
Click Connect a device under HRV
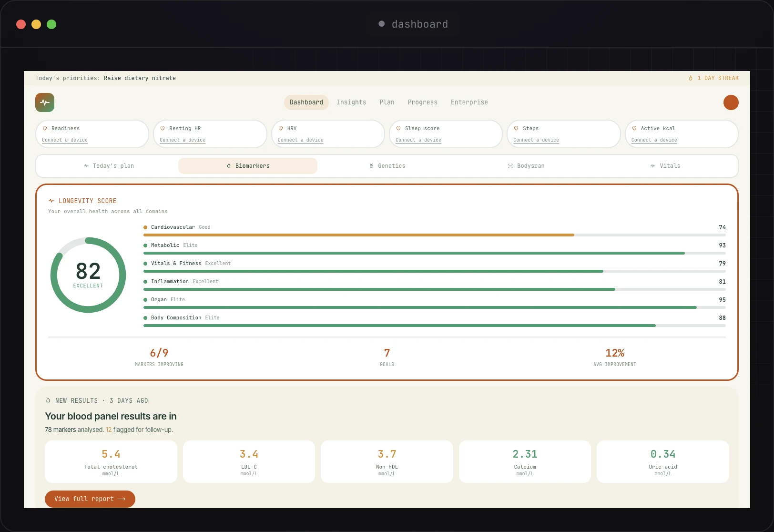(x=301, y=140)
